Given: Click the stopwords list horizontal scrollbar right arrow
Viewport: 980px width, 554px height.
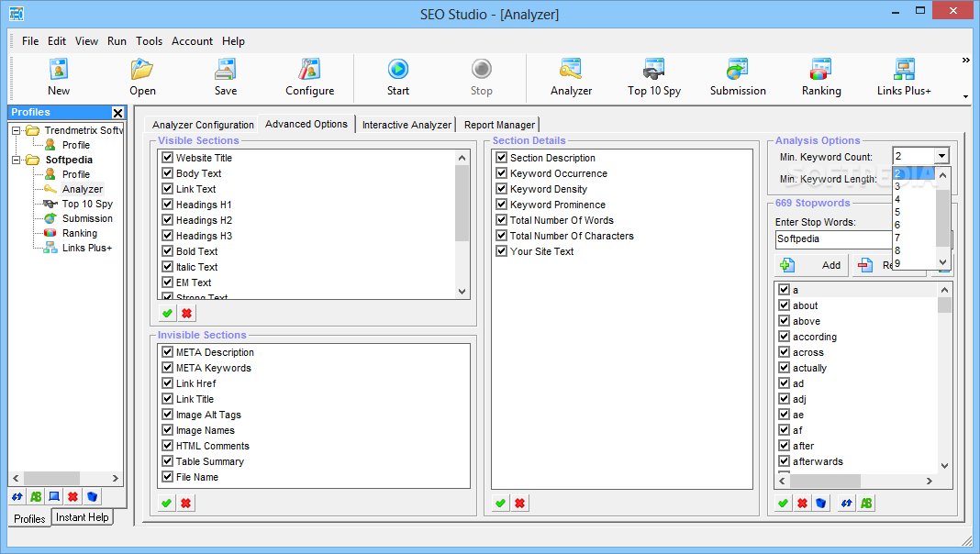Looking at the screenshot, I should [930, 481].
